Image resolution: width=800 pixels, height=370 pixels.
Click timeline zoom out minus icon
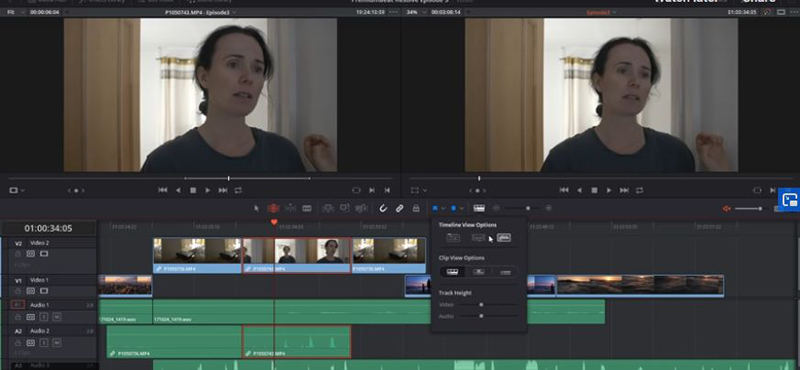click(496, 208)
